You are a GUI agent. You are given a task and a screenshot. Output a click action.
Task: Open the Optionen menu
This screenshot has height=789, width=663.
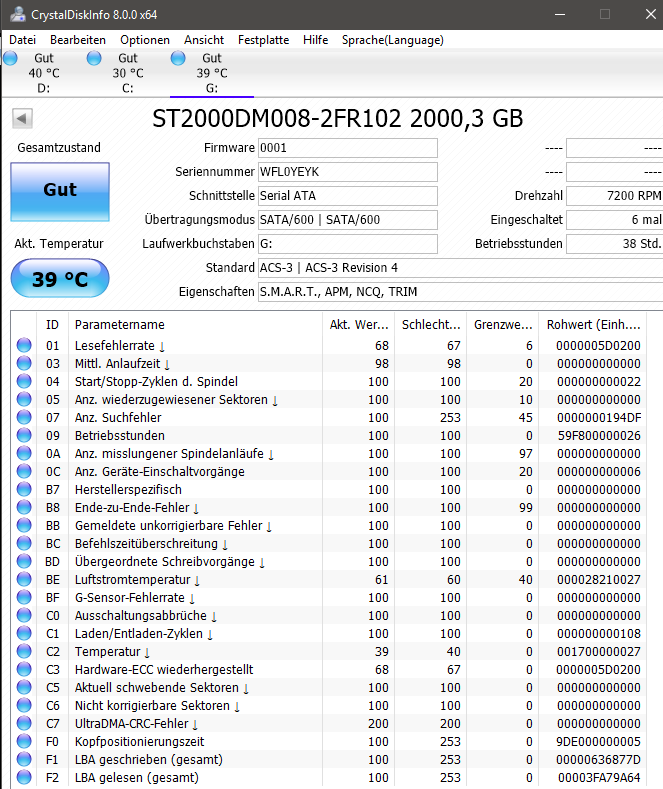(x=145, y=40)
